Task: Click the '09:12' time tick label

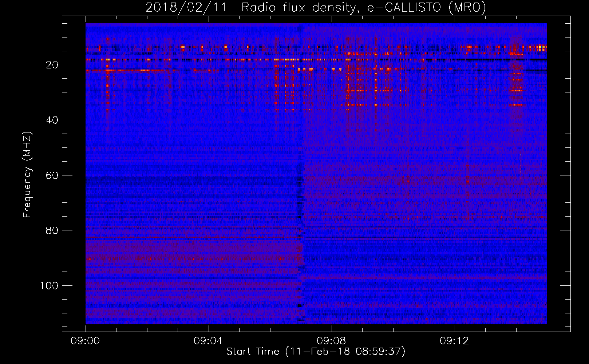Action: (x=454, y=341)
